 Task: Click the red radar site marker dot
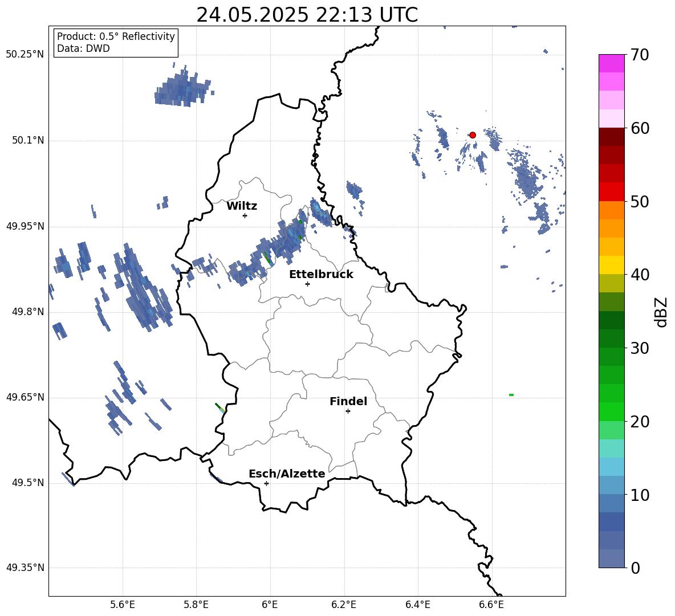(472, 135)
